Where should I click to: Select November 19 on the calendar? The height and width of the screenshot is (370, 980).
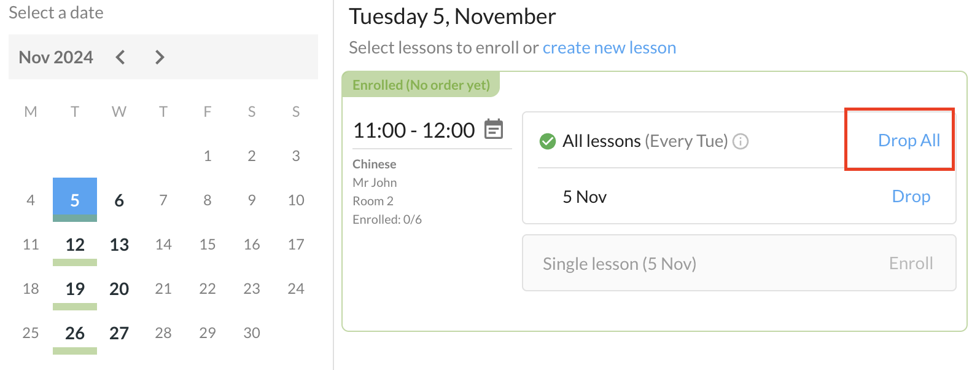coord(75,289)
